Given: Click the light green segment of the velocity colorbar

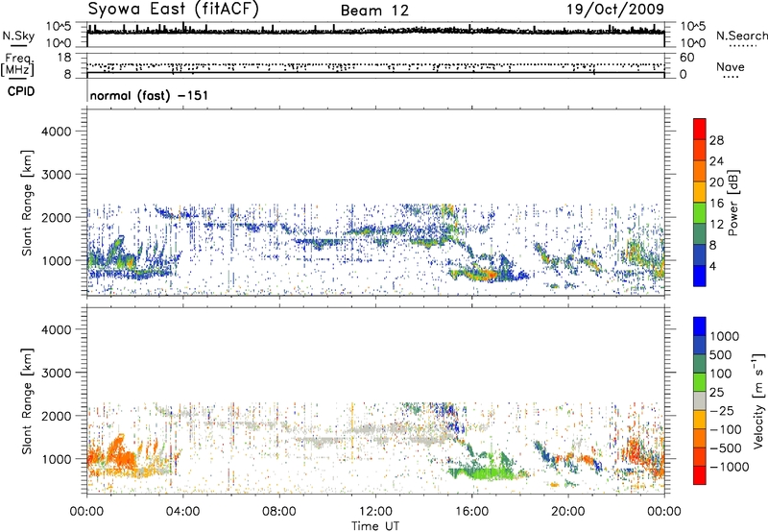Looking at the screenshot, I should coord(700,382).
